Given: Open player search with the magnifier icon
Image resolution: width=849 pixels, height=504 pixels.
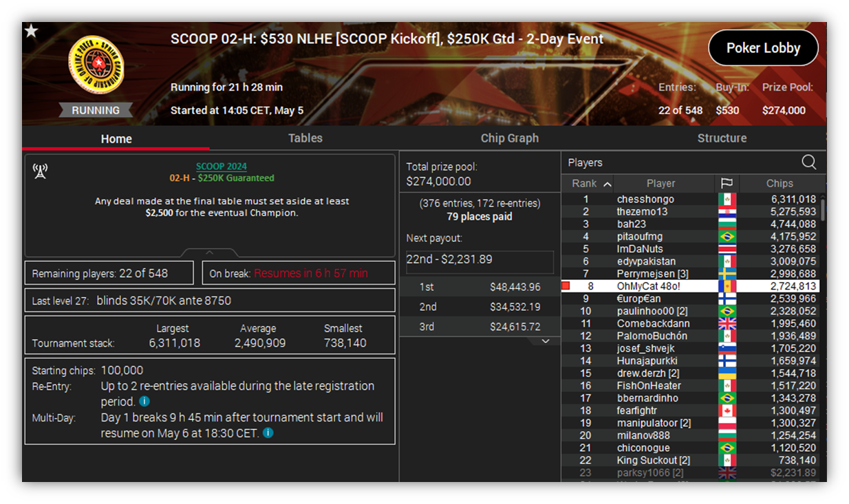Looking at the screenshot, I should [x=809, y=162].
